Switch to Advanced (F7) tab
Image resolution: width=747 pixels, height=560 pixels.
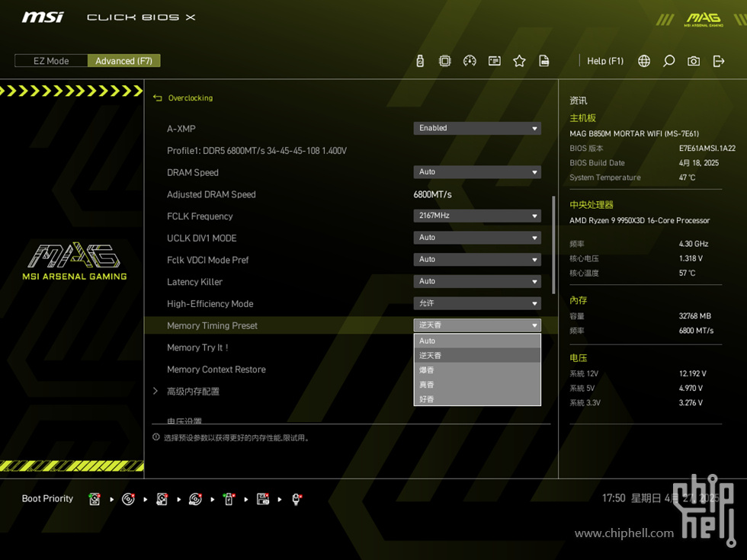(123, 61)
